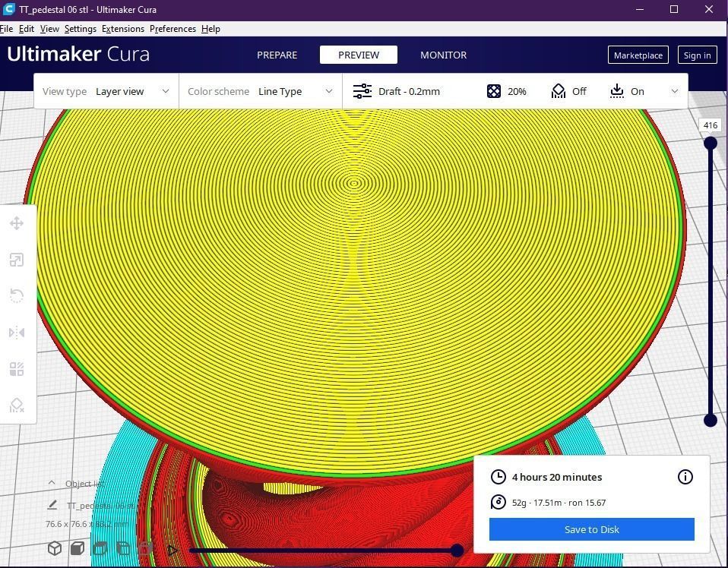
Task: Open the Settings menu
Action: coord(81,29)
